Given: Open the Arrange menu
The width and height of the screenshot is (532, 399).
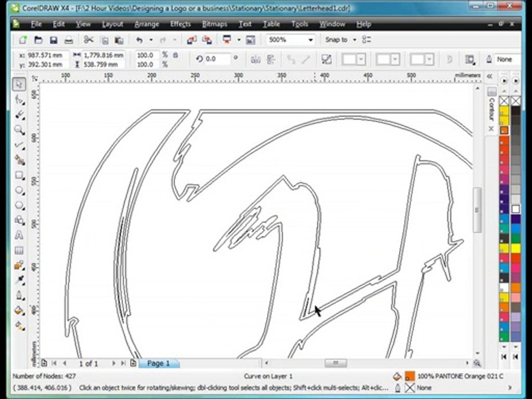Looking at the screenshot, I should [146, 24].
